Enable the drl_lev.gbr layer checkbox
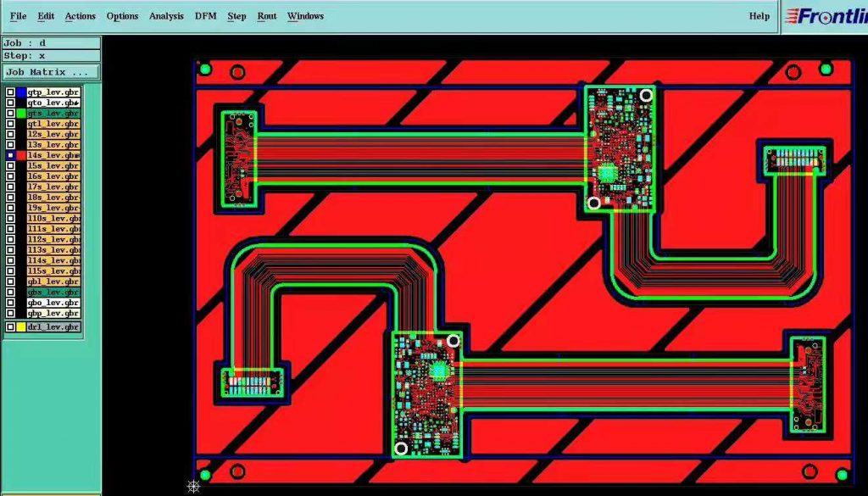868x496 pixels. 10,326
